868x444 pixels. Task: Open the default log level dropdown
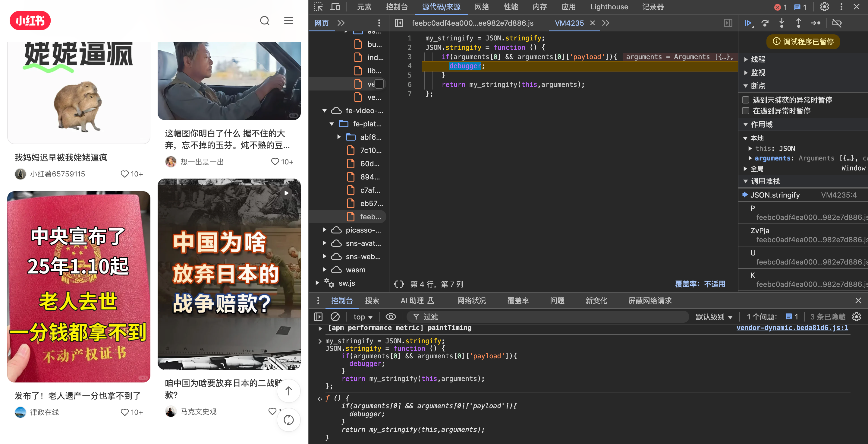(x=714, y=317)
